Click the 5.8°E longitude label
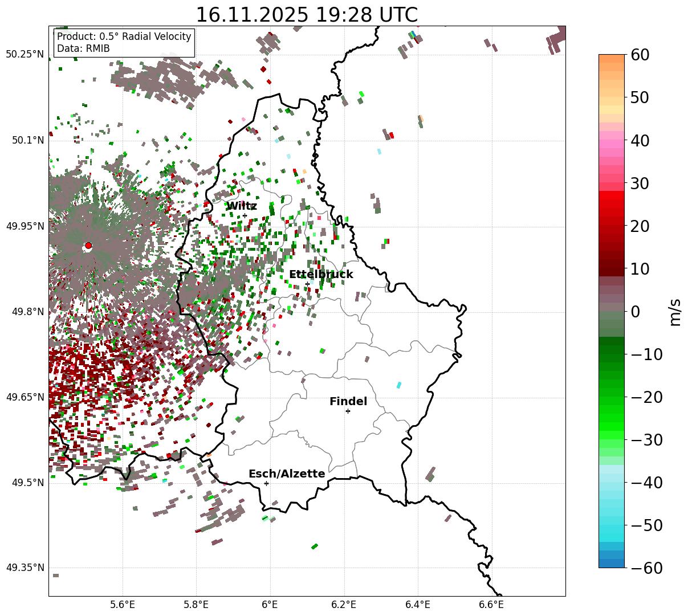This screenshot has width=688, height=616. (196, 605)
